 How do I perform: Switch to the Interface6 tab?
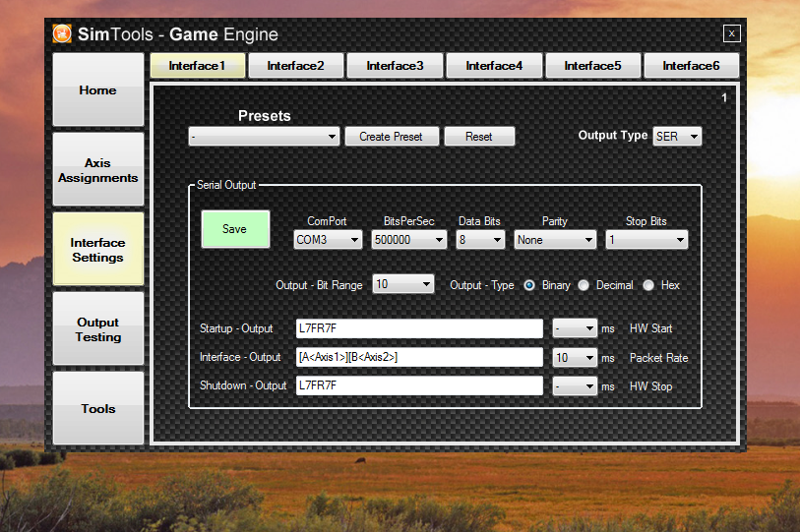click(692, 66)
